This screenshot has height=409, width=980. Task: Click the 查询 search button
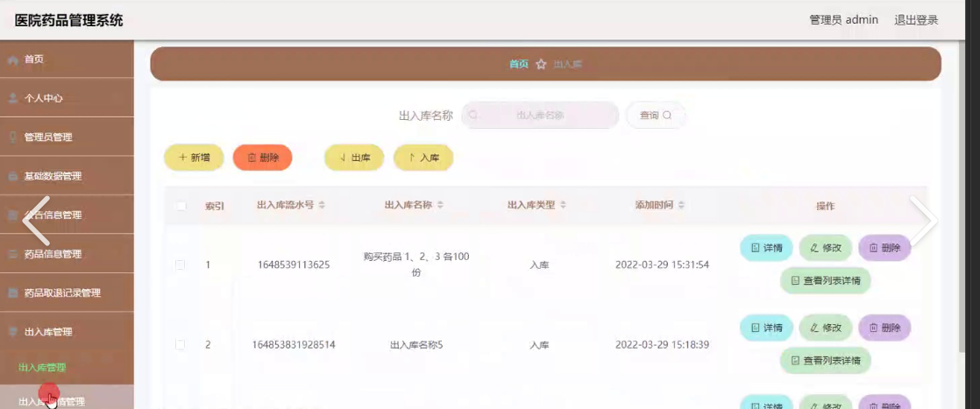point(656,116)
